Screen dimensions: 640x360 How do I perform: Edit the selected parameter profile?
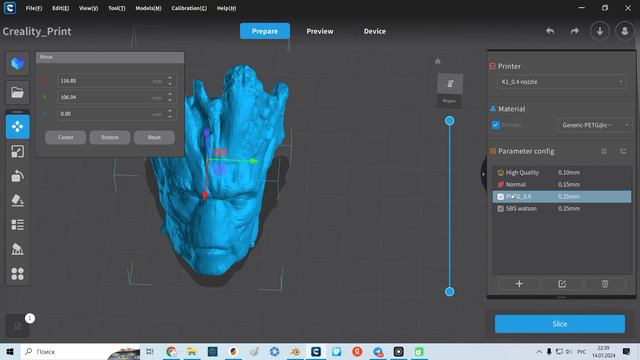(562, 284)
